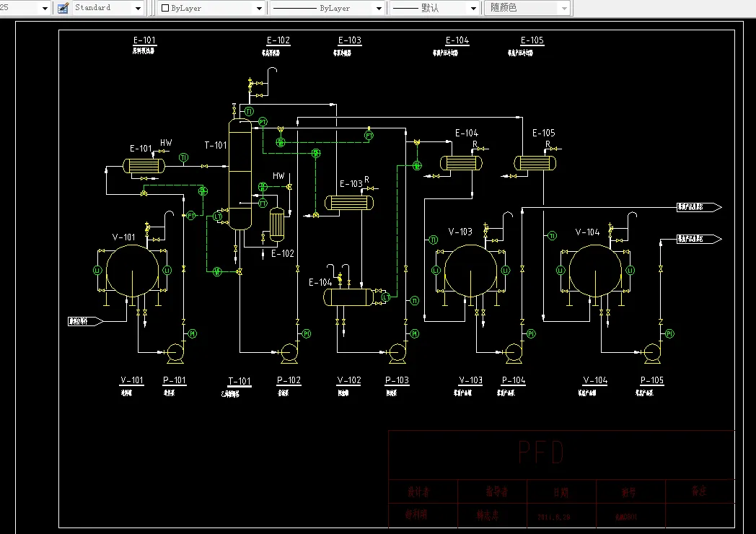Click the LI bubble right of V-104
This screenshot has height=534, width=756.
[630, 271]
